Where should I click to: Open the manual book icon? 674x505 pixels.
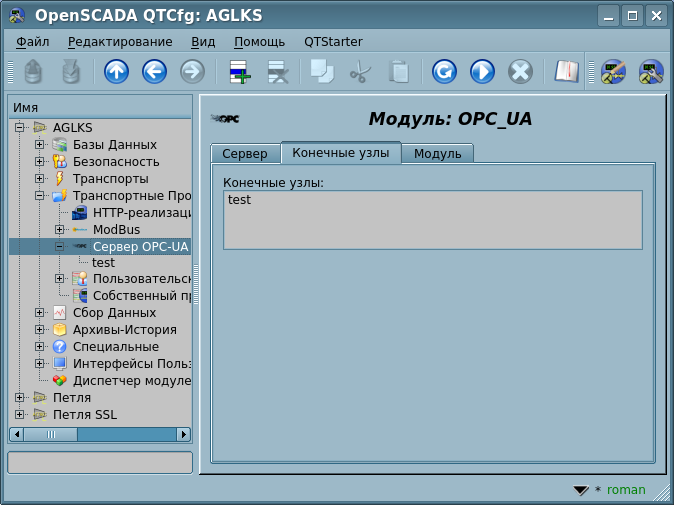[x=567, y=72]
